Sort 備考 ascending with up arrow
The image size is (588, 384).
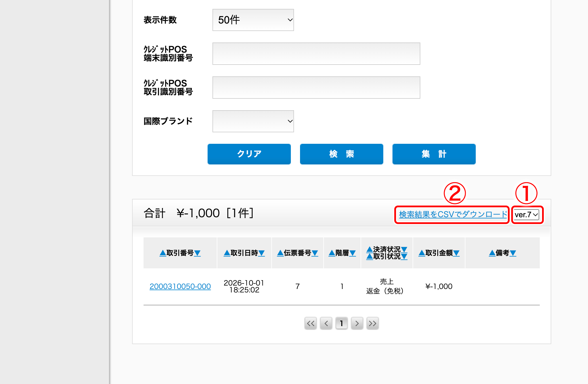pos(492,253)
